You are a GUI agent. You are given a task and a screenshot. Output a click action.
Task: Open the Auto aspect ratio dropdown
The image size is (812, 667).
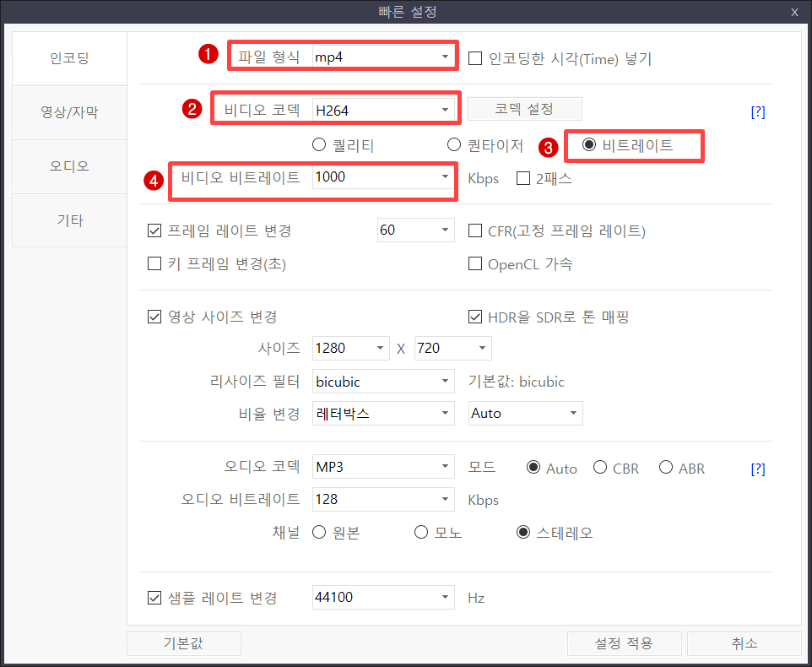click(x=526, y=413)
